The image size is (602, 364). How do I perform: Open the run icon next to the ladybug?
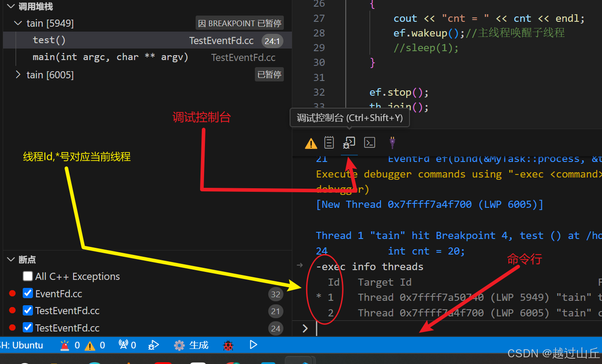tap(254, 345)
